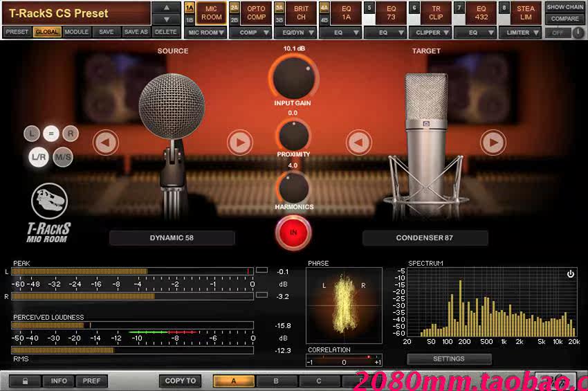The image size is (588, 391).
Task: Click the SAVE AS button
Action: click(x=136, y=32)
